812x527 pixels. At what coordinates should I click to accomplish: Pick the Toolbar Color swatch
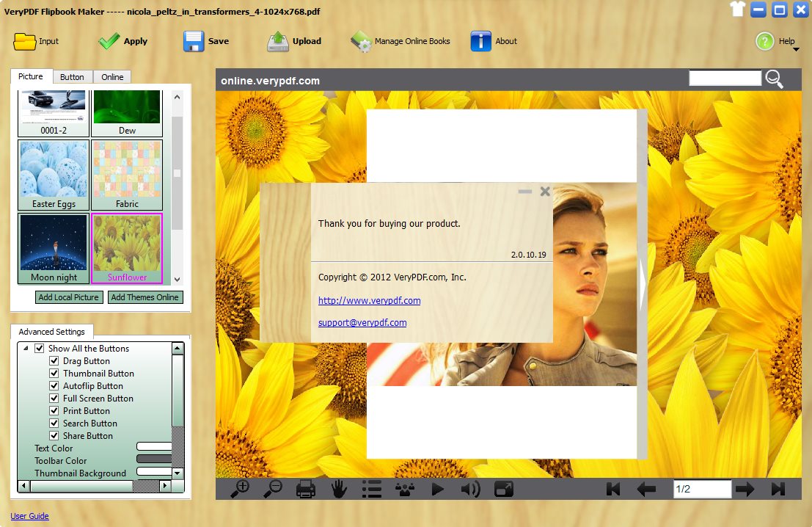click(x=154, y=459)
